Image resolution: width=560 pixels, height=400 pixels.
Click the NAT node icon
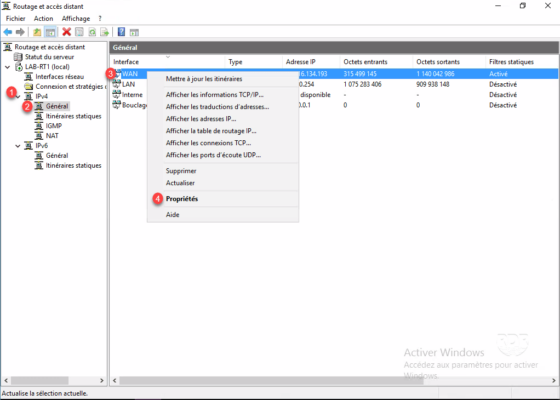pyautogui.click(x=39, y=136)
